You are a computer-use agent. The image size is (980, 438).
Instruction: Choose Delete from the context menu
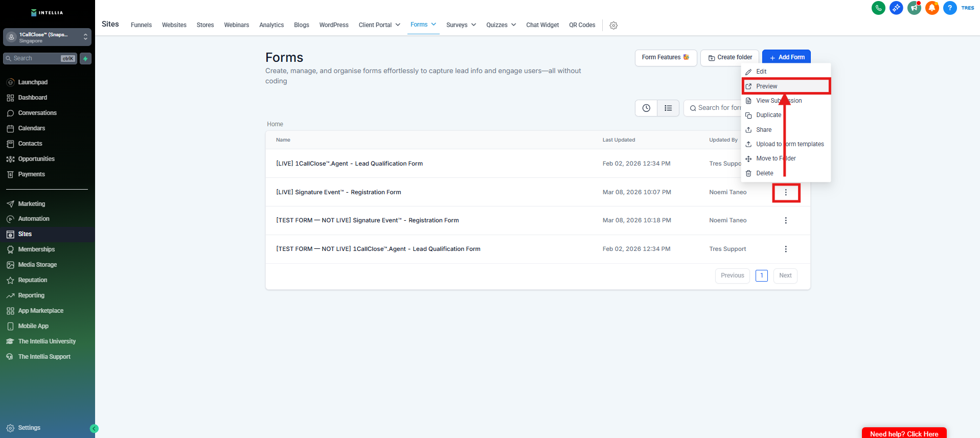[786, 173]
